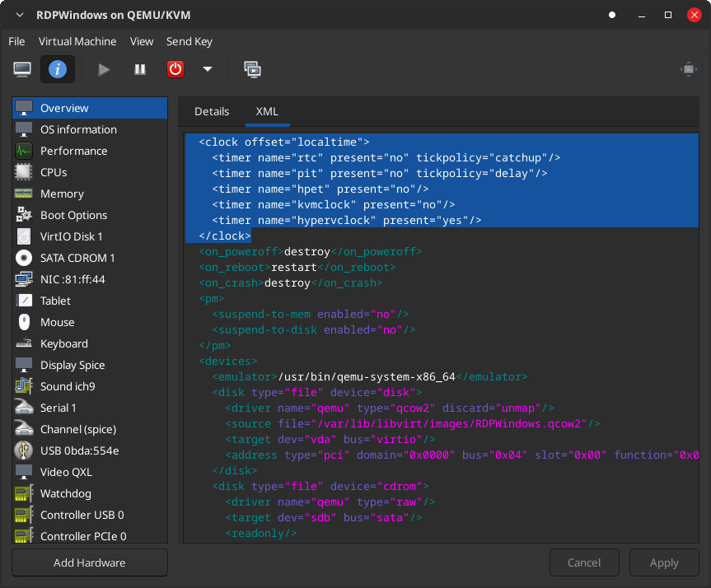Open the Send Key menu
The width and height of the screenshot is (711, 588).
[x=189, y=41]
